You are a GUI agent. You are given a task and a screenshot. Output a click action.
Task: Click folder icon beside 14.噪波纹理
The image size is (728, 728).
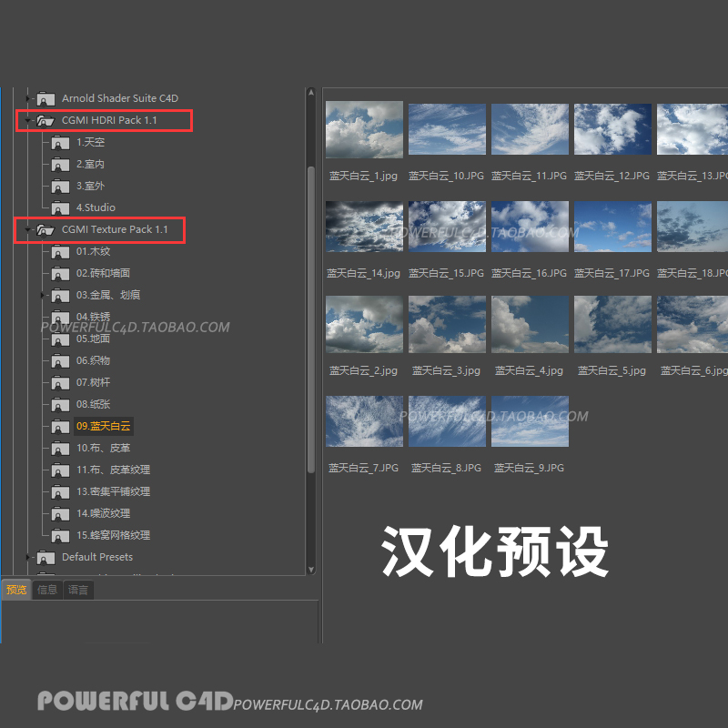point(60,513)
